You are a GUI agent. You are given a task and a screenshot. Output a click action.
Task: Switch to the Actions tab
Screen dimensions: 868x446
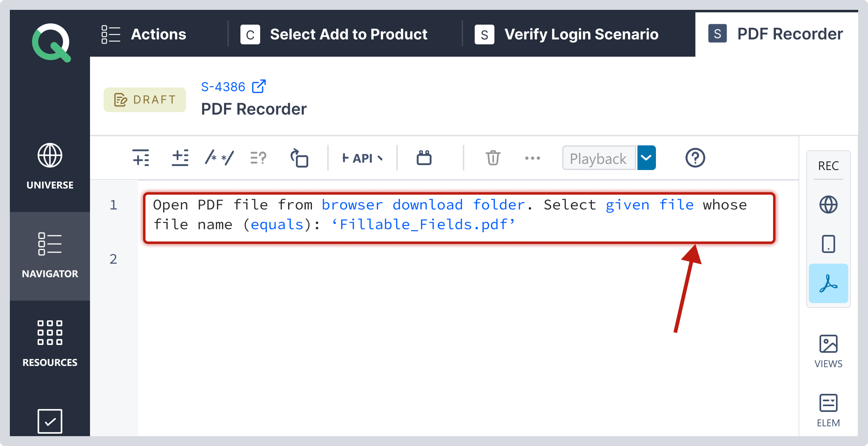coord(144,34)
